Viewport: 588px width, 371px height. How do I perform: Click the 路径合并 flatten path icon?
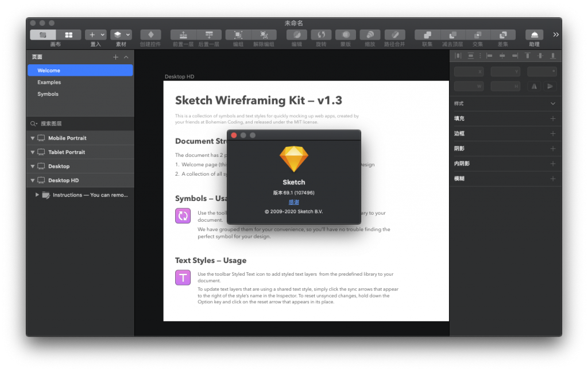[394, 35]
